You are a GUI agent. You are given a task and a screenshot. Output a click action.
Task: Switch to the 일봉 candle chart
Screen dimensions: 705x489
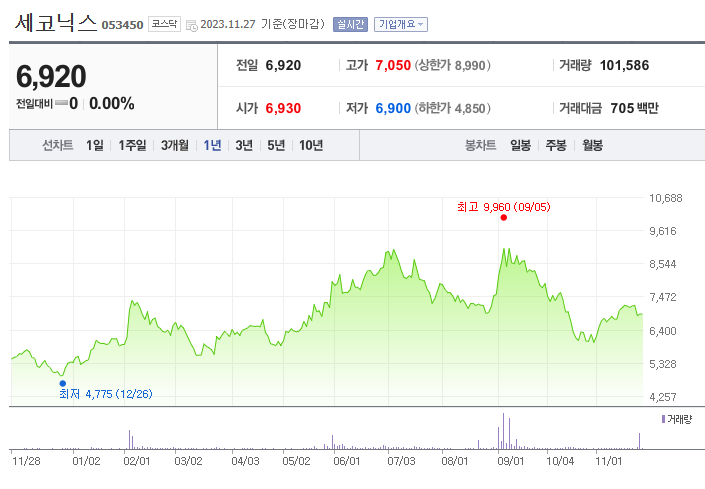click(520, 145)
